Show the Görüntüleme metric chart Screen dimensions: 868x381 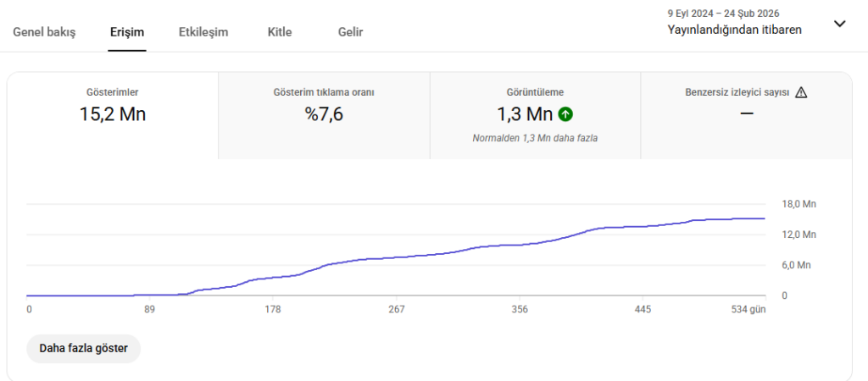tap(535, 115)
